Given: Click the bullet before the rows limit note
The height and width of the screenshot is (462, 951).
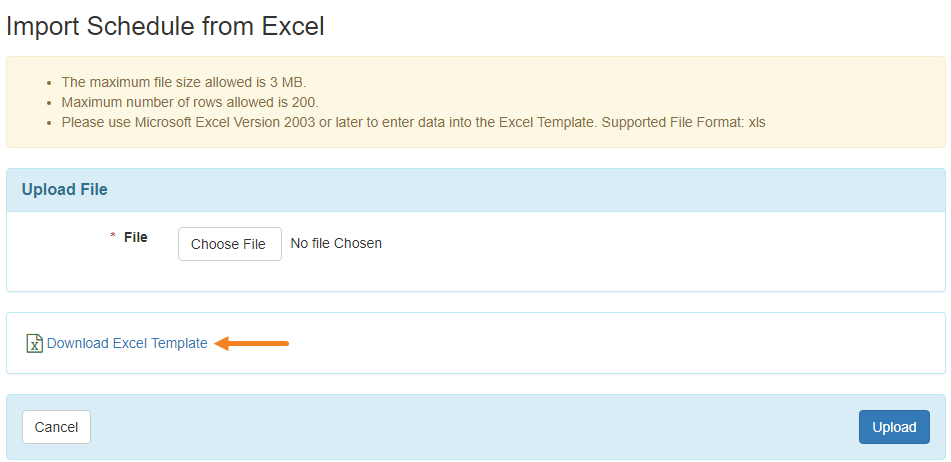Looking at the screenshot, I should point(49,103).
